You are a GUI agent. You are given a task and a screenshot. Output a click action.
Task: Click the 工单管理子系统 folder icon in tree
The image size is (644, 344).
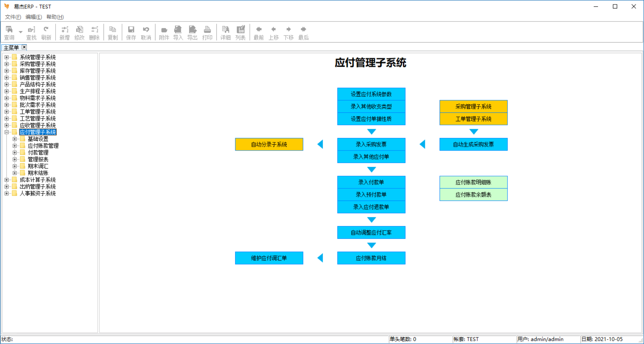coord(15,112)
